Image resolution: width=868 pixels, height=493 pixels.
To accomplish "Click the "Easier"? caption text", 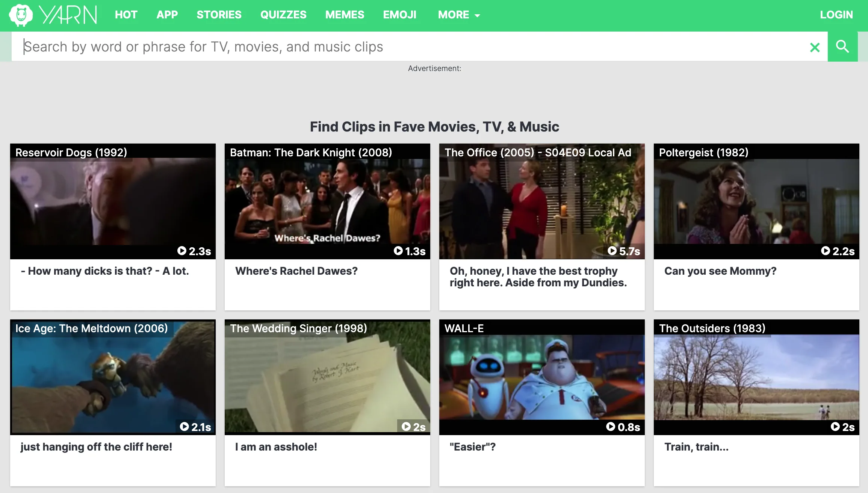I will point(473,447).
